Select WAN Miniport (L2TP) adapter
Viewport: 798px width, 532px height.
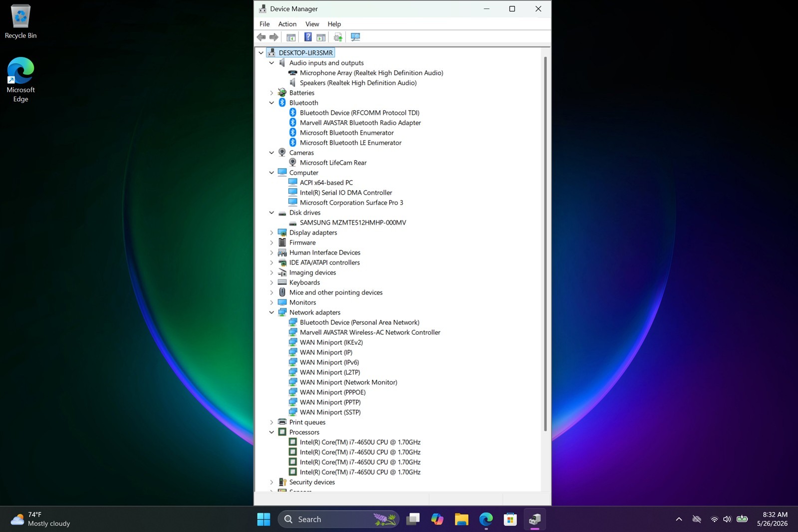330,372
